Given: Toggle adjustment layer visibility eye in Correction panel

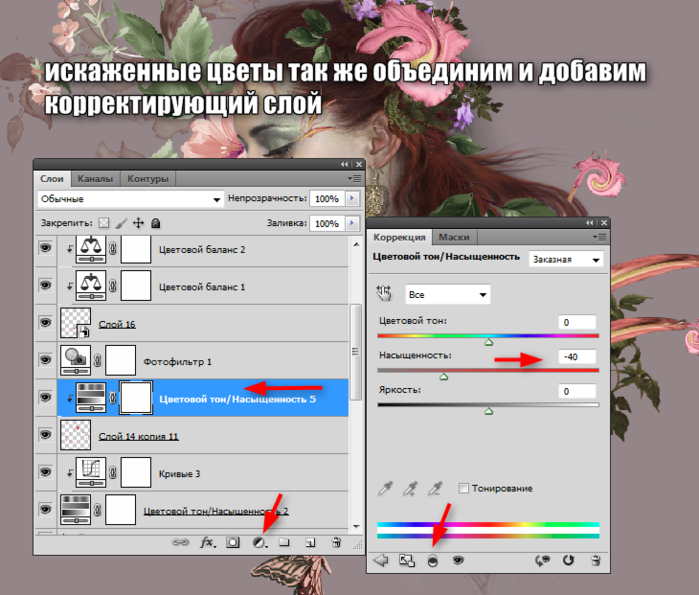Looking at the screenshot, I should (x=458, y=560).
